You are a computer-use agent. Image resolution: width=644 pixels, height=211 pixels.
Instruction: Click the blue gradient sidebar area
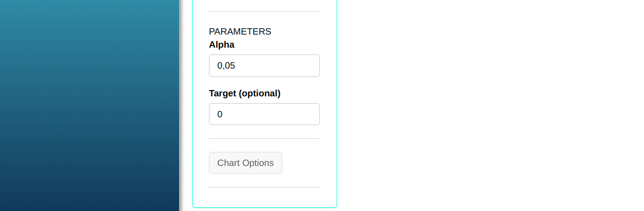(89, 105)
